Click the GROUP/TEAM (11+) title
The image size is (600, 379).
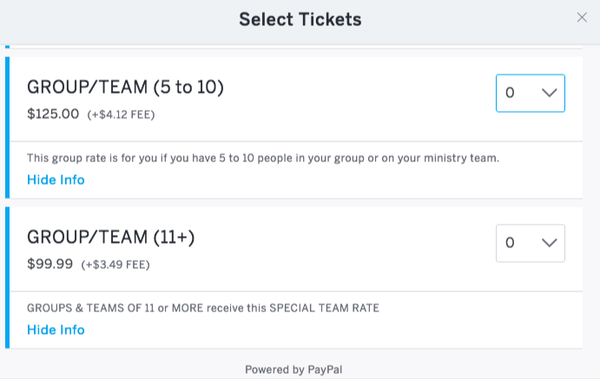tap(111, 237)
